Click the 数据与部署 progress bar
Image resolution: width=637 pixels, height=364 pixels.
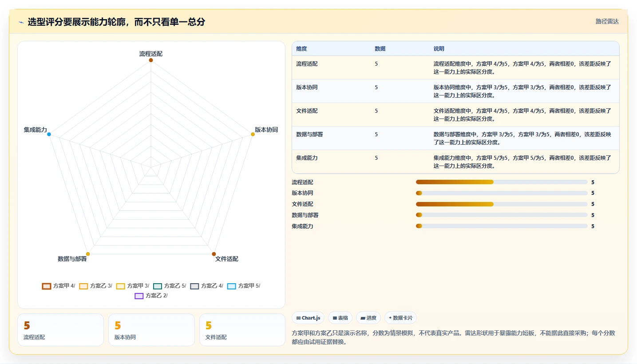click(x=502, y=215)
